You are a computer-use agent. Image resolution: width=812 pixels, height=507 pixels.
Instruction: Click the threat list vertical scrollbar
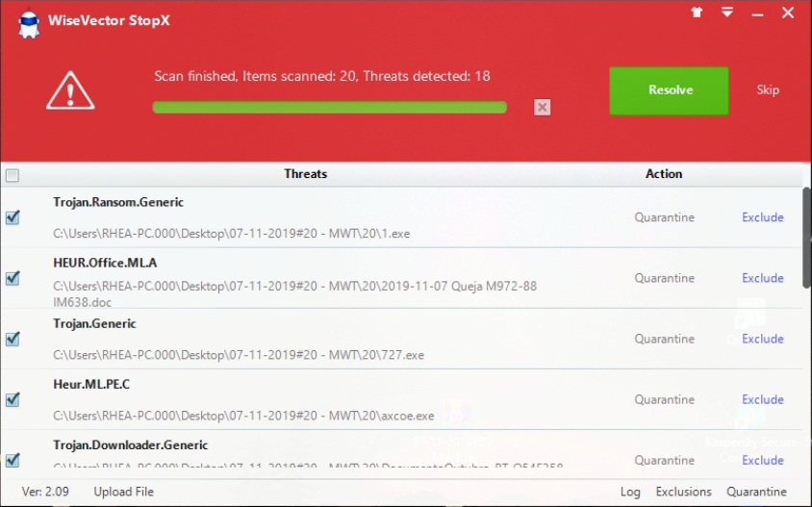tap(807, 238)
